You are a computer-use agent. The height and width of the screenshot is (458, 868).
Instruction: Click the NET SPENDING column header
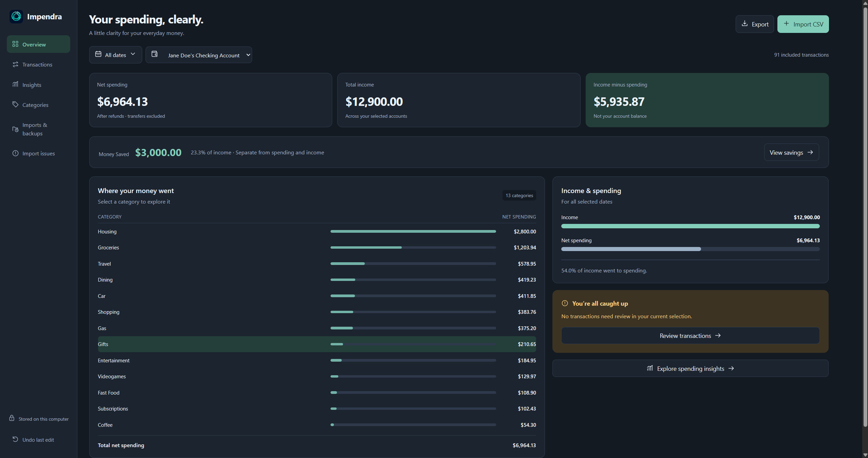(x=519, y=217)
